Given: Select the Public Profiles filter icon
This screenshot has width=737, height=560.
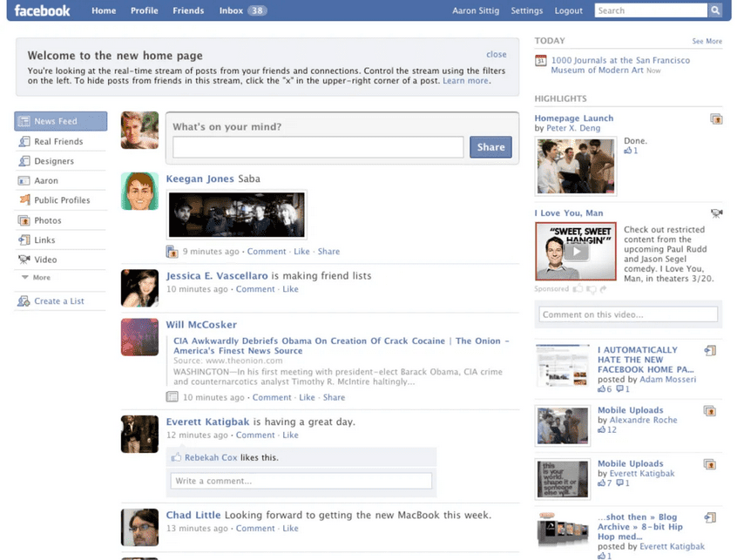Looking at the screenshot, I should click(24, 199).
